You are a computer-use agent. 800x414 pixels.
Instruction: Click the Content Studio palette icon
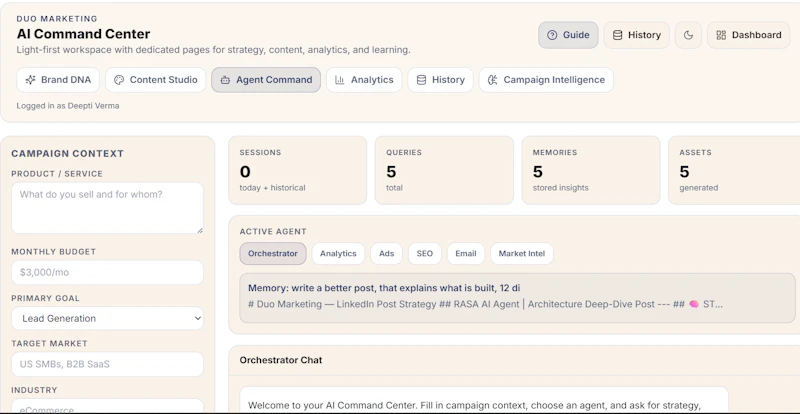(x=119, y=80)
